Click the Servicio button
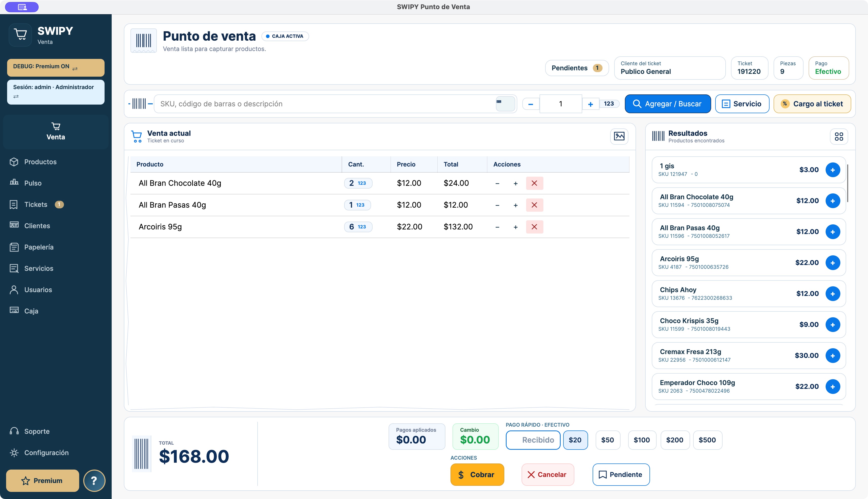The width and height of the screenshot is (868, 499). tap(742, 104)
